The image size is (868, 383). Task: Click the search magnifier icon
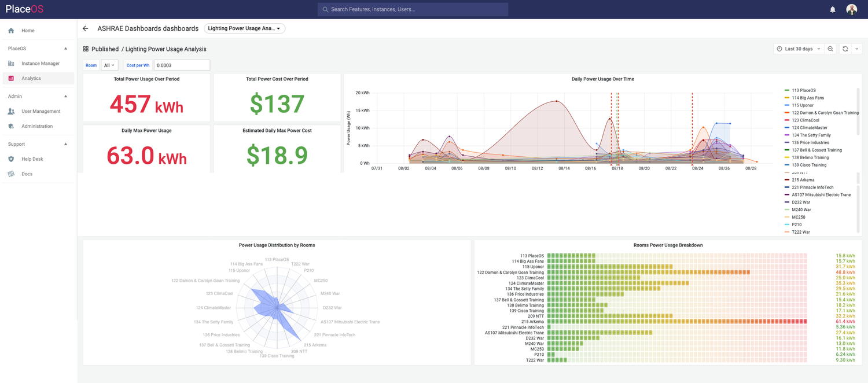(325, 9)
